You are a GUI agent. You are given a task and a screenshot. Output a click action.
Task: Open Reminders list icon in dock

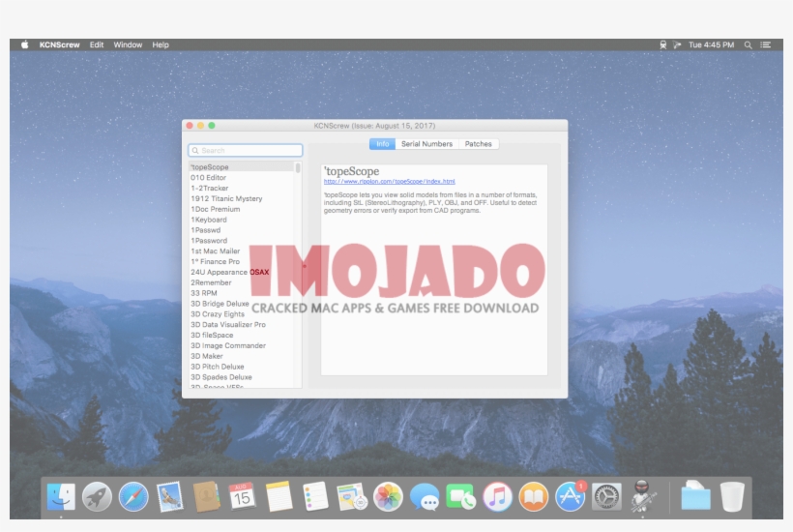point(315,496)
